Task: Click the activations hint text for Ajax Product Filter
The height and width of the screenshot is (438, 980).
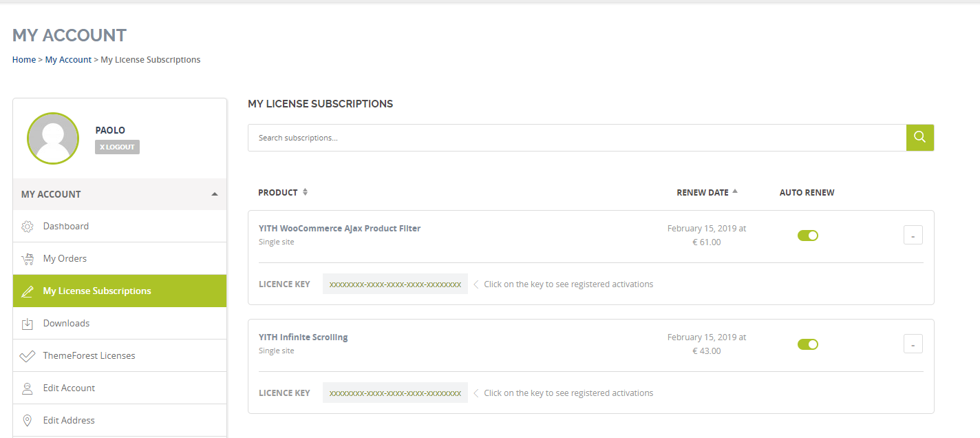Action: pos(568,284)
